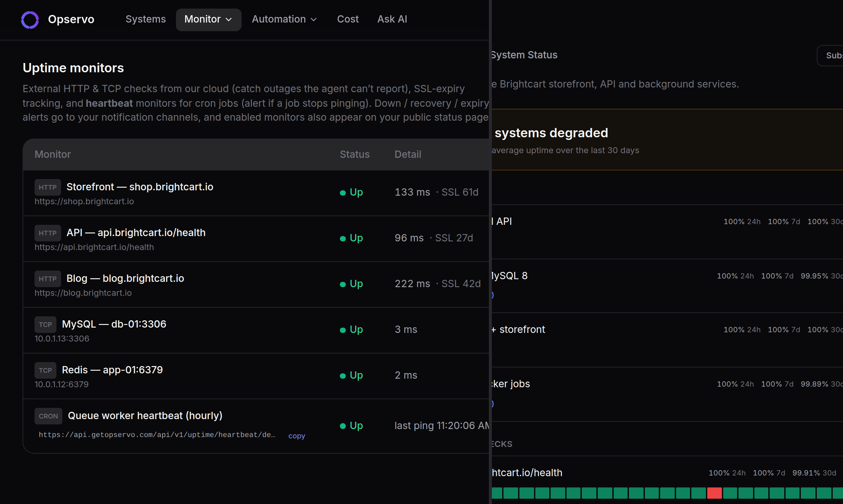Select the Queue worker heartbeat (hourly) monitor

coord(145,416)
